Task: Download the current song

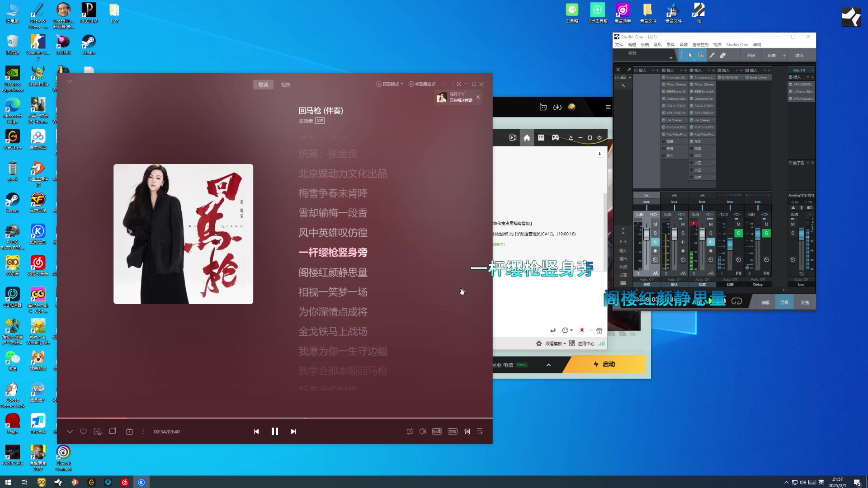Action: tap(98, 432)
